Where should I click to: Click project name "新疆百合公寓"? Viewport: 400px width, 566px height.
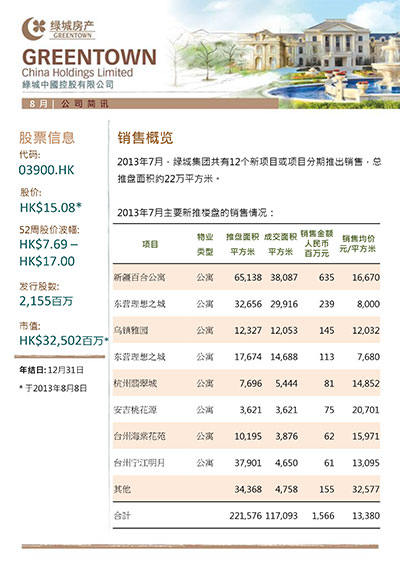click(139, 277)
